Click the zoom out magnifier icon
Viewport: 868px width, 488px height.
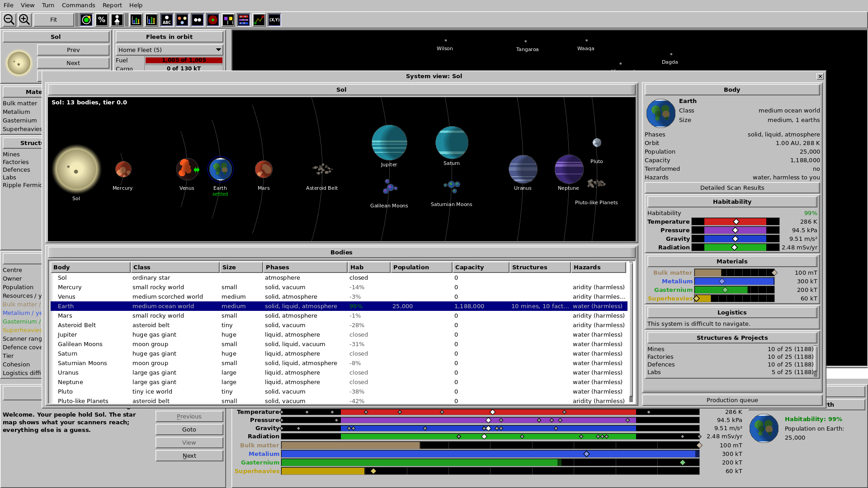9,19
